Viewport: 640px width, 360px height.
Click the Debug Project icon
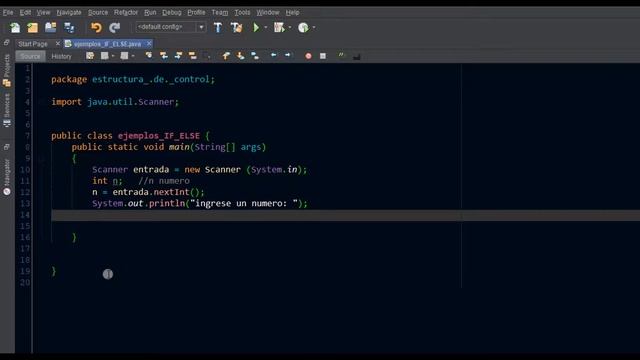(x=279, y=27)
